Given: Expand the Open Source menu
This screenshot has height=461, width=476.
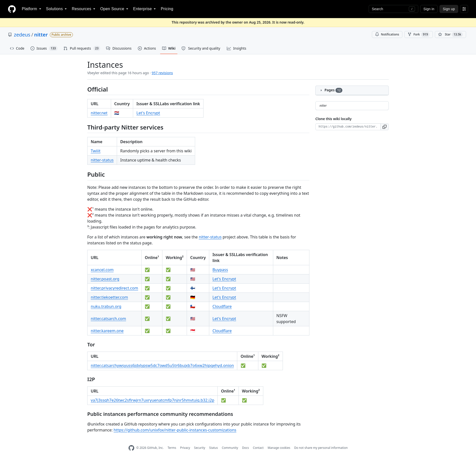Looking at the screenshot, I should coord(114,9).
